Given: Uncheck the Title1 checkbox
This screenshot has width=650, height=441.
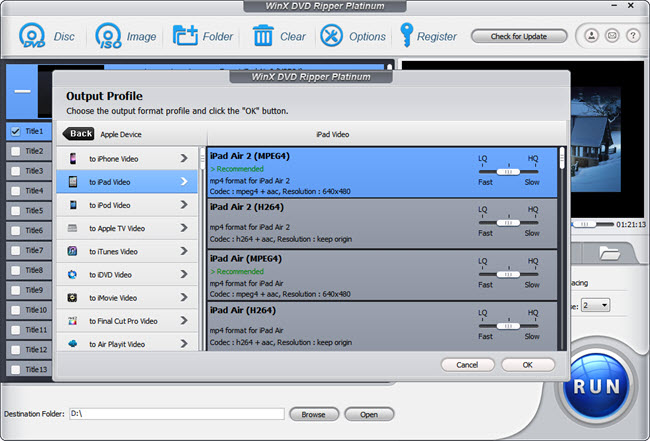Looking at the screenshot, I should [16, 131].
